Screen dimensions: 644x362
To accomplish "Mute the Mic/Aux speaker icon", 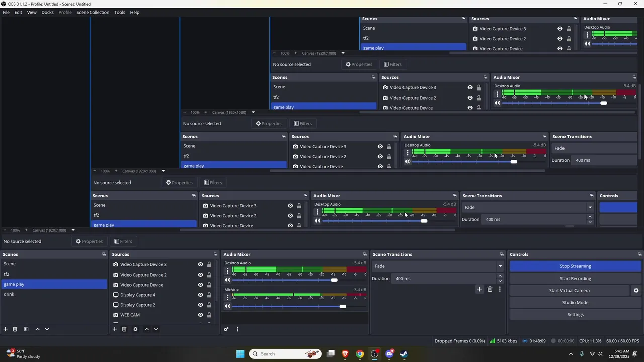I will point(228,306).
